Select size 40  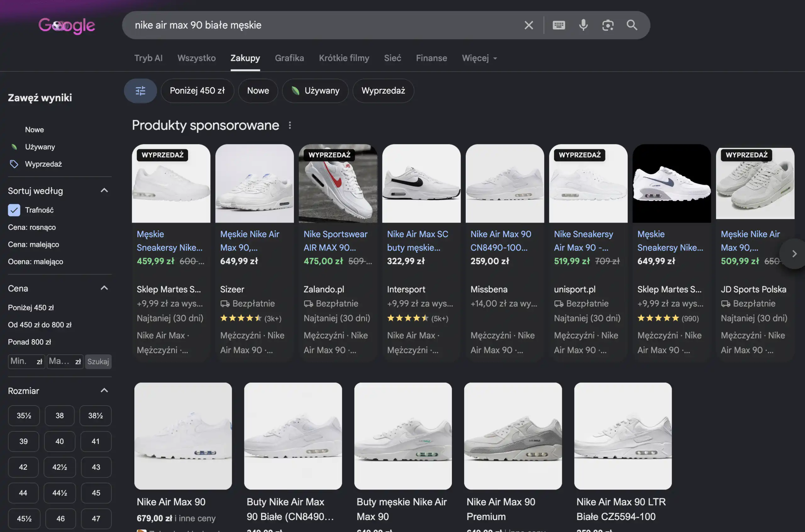(60, 441)
